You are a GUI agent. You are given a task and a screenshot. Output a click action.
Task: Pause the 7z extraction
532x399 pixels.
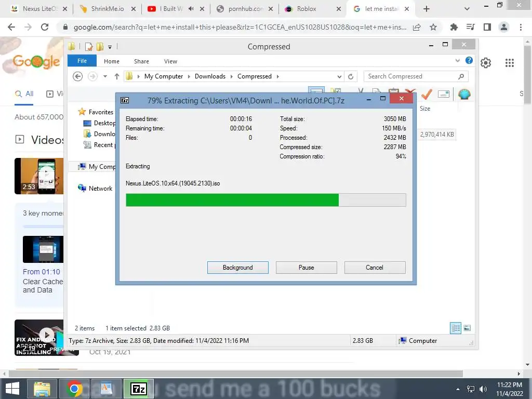tap(306, 268)
